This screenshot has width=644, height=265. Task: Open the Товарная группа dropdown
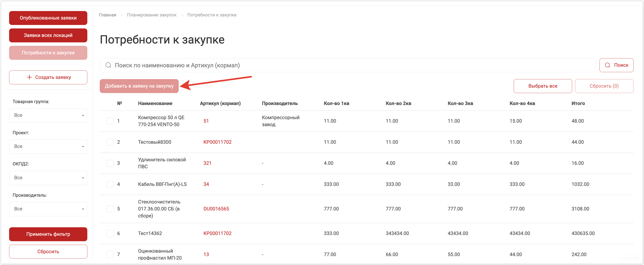(48, 115)
